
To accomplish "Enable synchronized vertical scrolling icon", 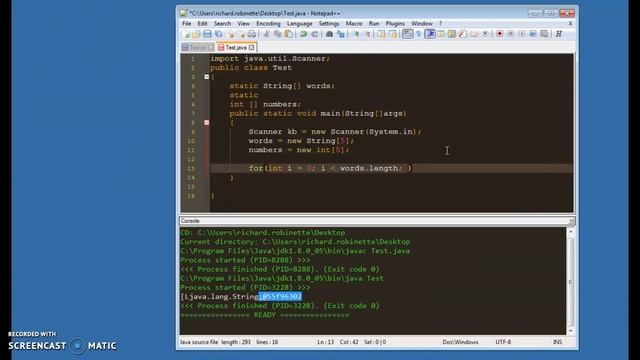I will pos(381,34).
